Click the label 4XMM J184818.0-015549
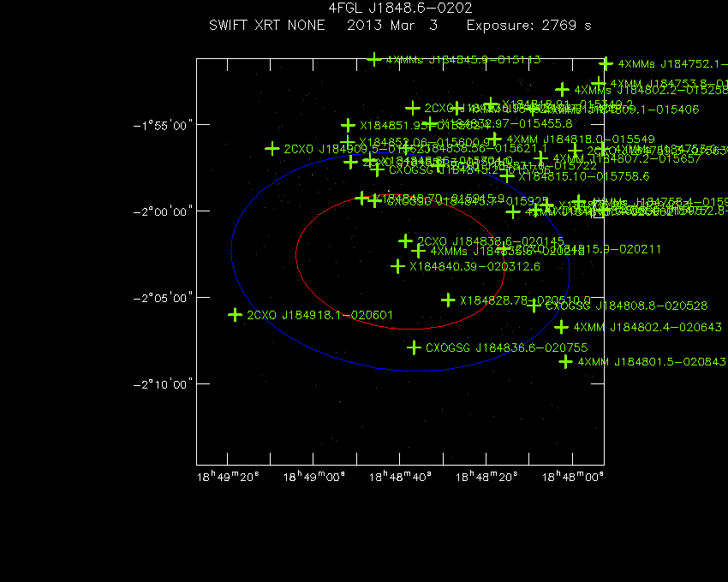The height and width of the screenshot is (582, 728). tap(581, 140)
